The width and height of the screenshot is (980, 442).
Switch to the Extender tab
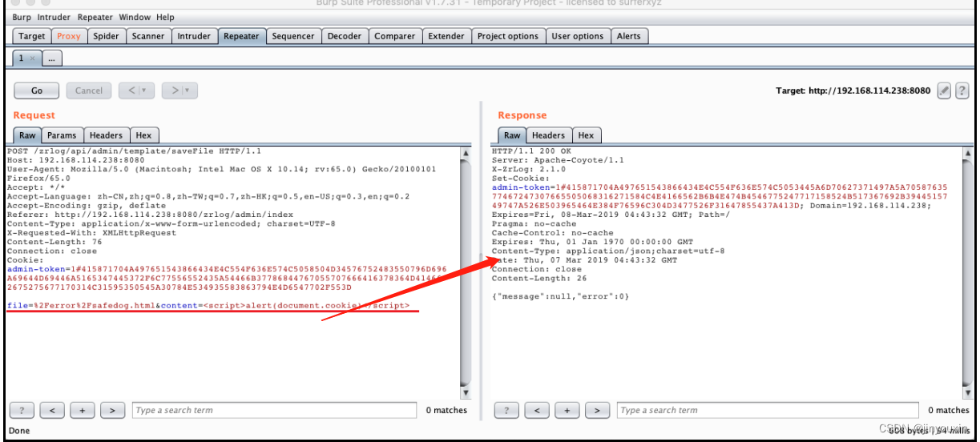446,36
